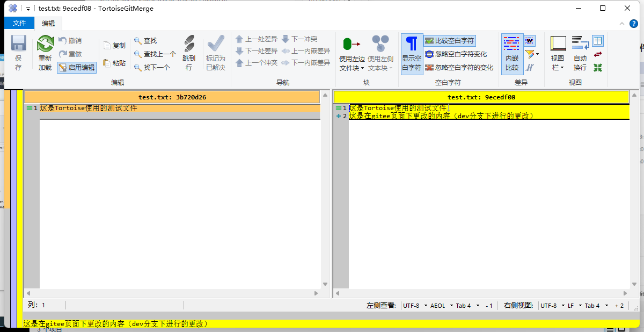
Task: Open the quick access toolbar dropdown arrow
Action: coord(28,9)
